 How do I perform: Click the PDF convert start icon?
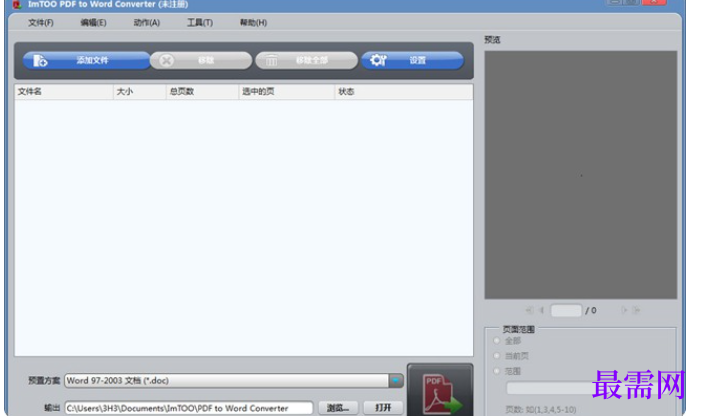[440, 390]
